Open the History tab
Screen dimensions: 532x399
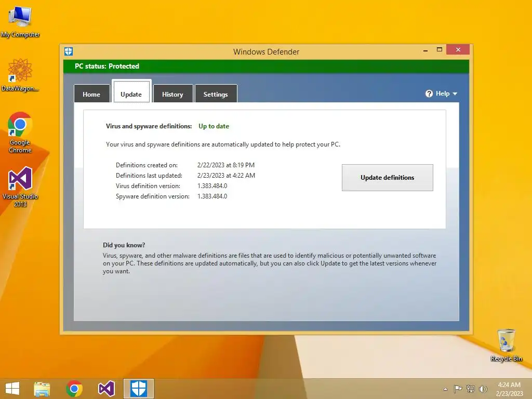[172, 94]
